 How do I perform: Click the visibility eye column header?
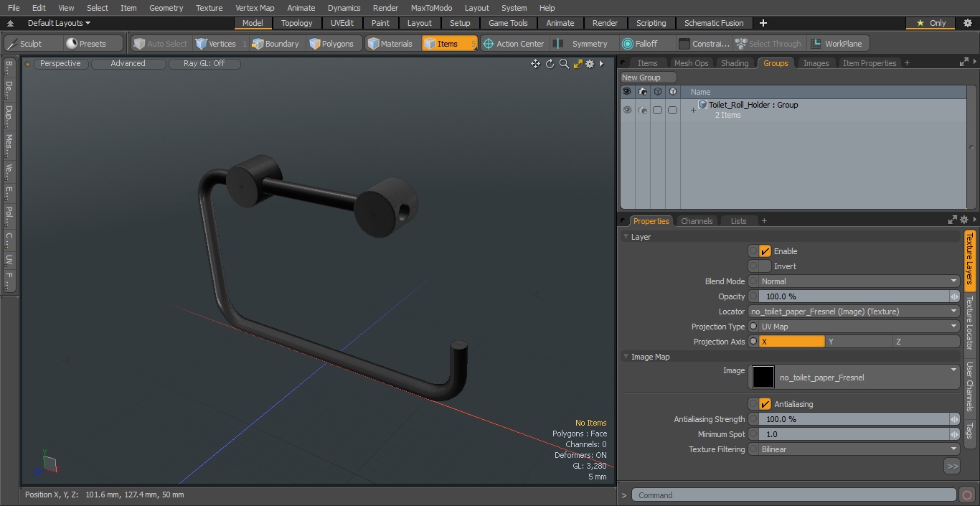[x=627, y=92]
